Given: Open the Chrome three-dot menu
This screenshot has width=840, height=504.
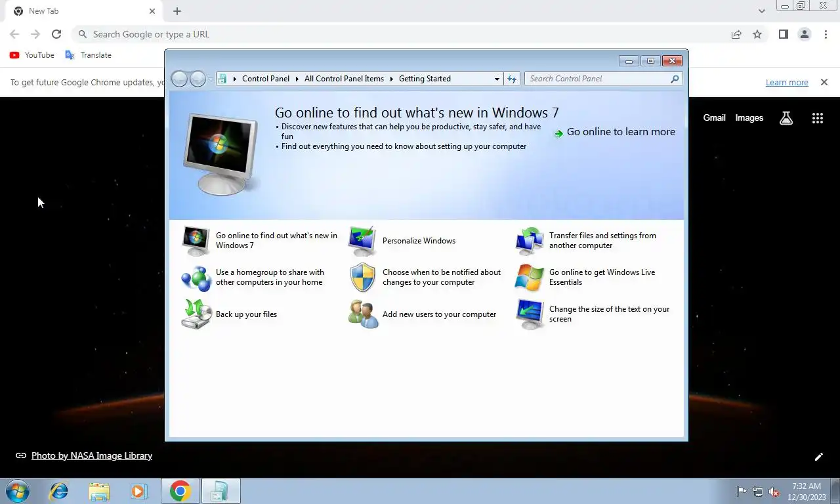Looking at the screenshot, I should point(826,34).
